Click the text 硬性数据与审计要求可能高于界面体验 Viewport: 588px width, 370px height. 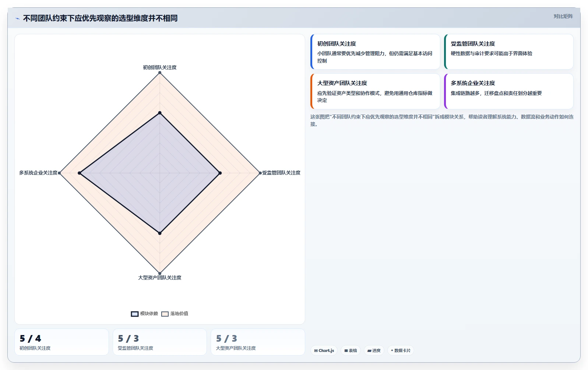click(492, 53)
